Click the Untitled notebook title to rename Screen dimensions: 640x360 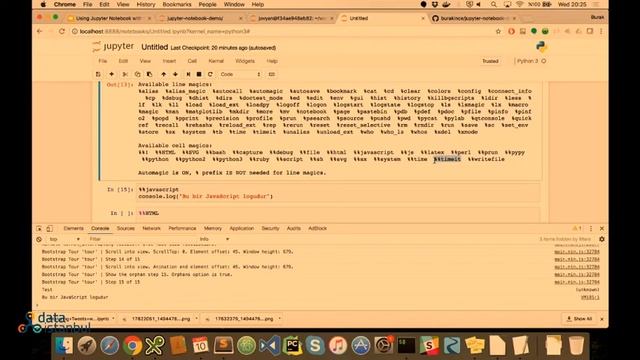154,47
